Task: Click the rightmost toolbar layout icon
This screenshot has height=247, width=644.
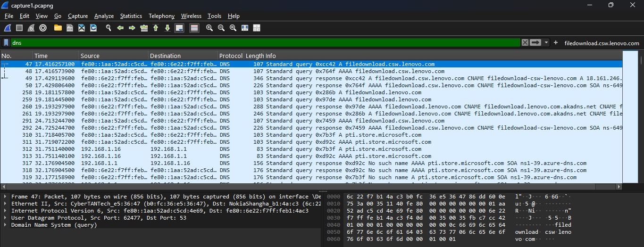Action: pos(257,28)
